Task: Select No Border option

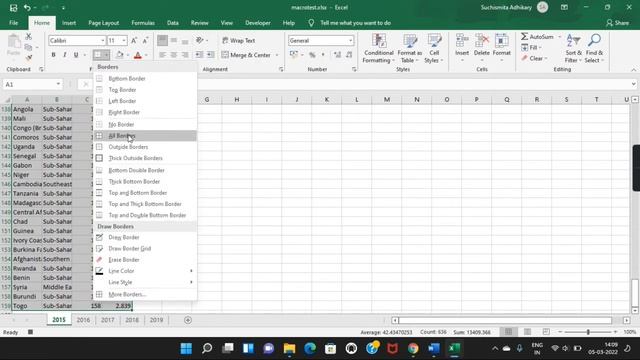Action: coord(145,124)
